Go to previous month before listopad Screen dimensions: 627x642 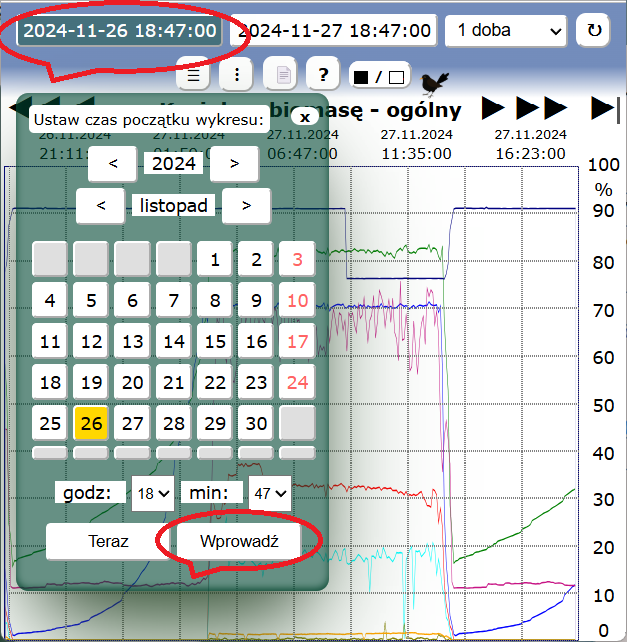click(100, 206)
